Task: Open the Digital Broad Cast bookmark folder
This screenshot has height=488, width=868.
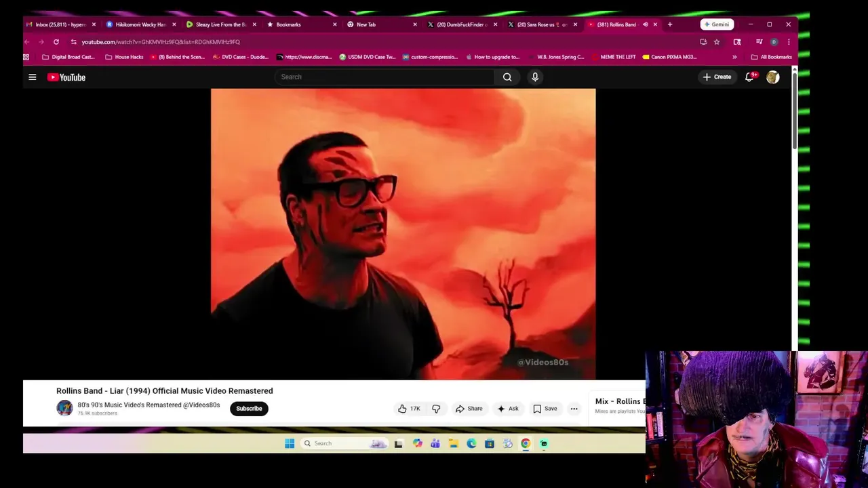Action: click(68, 57)
